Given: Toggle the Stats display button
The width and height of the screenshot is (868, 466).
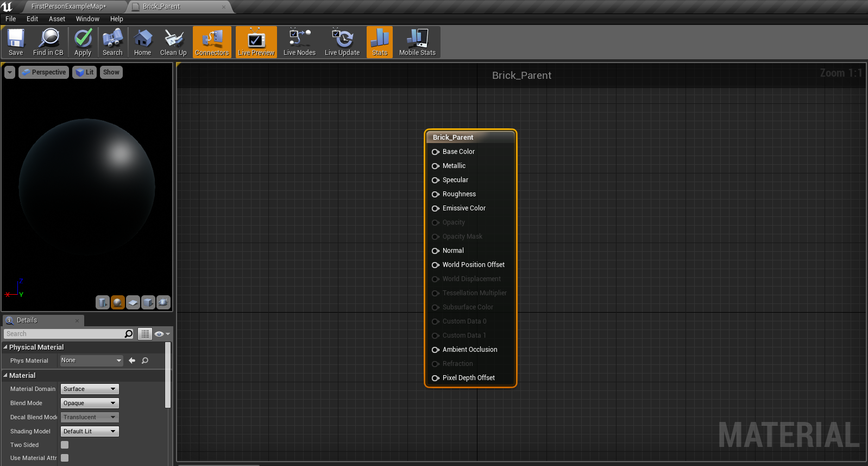Looking at the screenshot, I should point(380,42).
